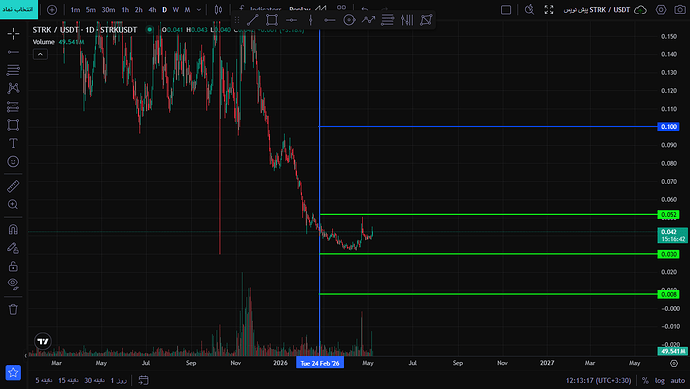
Task: Expand the timeframe dropdown arrow
Action: coord(199,10)
